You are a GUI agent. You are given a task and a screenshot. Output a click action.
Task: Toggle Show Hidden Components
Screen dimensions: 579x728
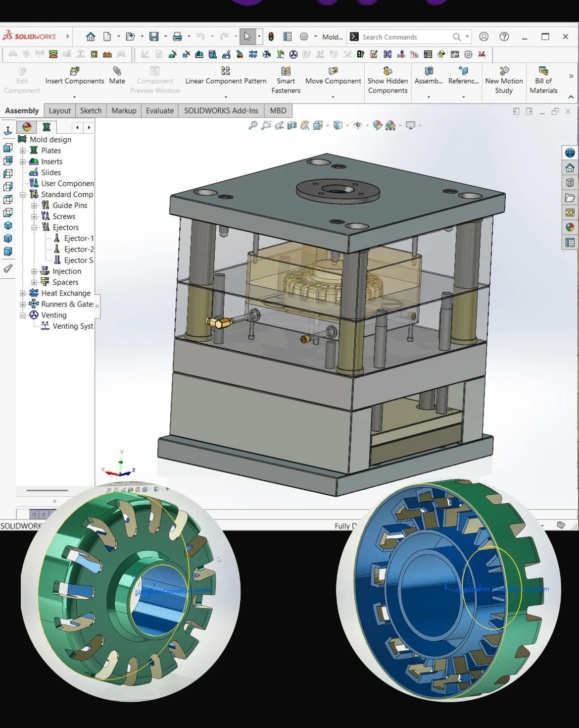(x=387, y=71)
